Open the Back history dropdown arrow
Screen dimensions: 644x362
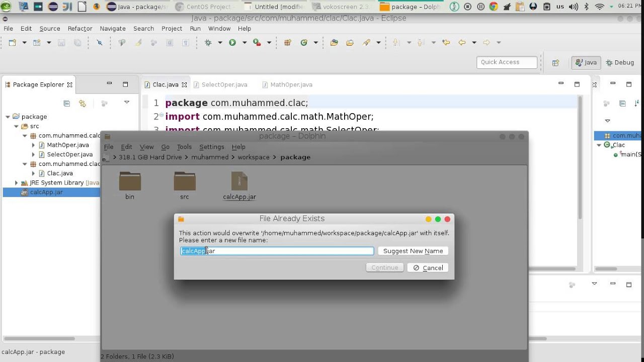coord(474,43)
